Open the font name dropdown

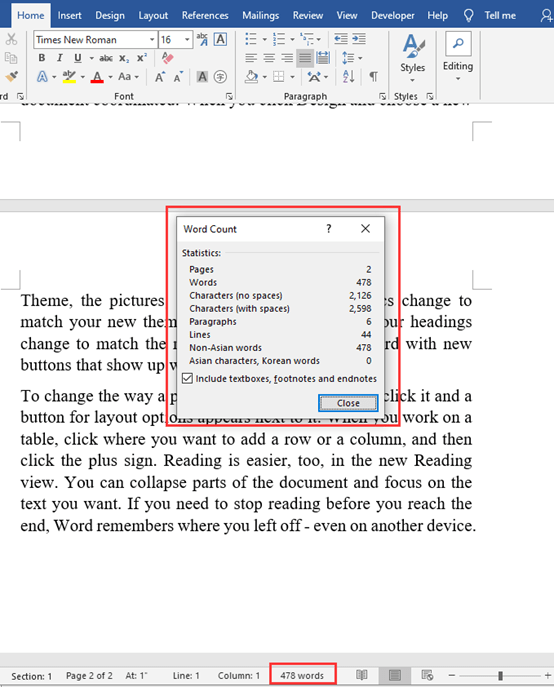[x=152, y=40]
